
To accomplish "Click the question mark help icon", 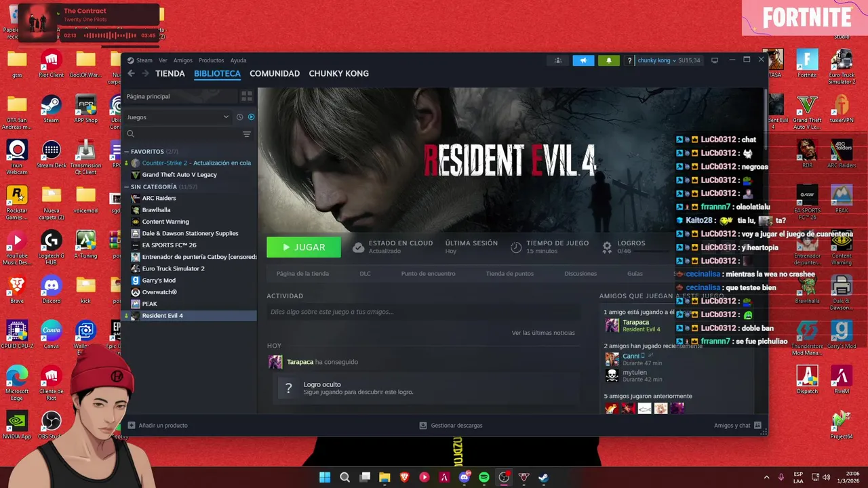I will click(x=630, y=60).
